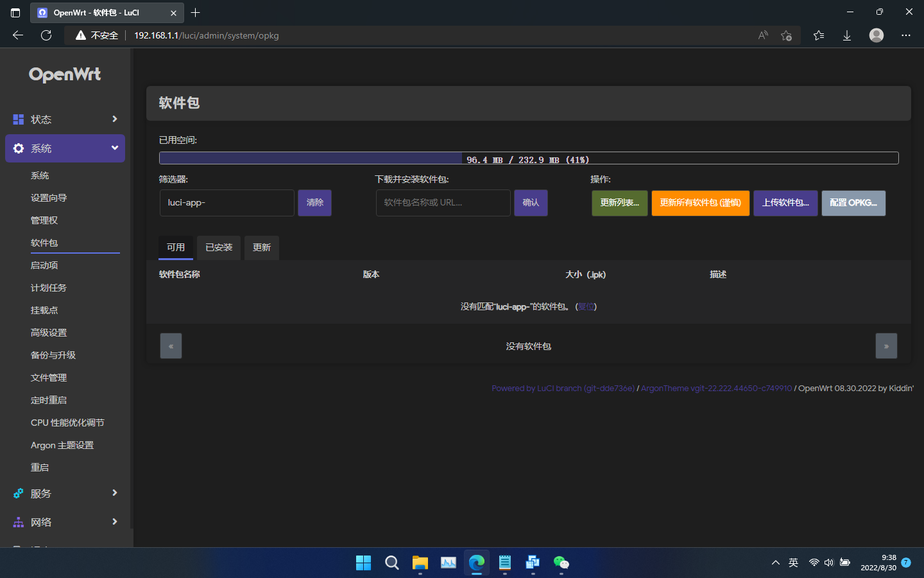Open browser settings ellipsis menu

[906, 35]
